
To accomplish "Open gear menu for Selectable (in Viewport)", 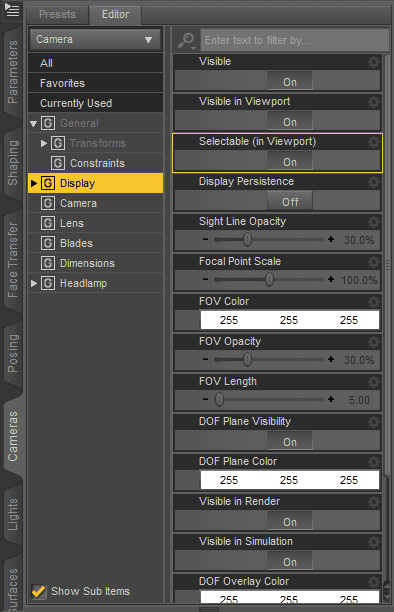I will tap(374, 142).
